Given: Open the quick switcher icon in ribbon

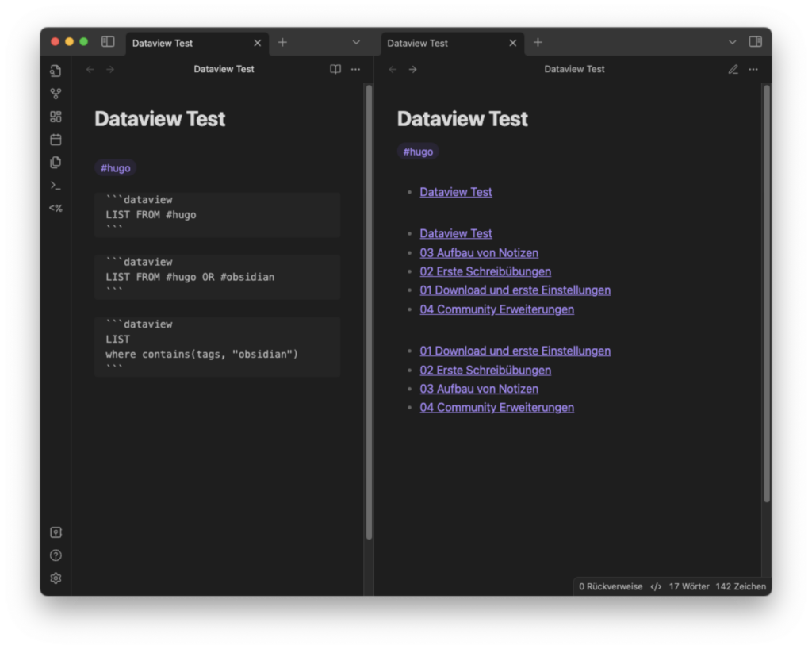Looking at the screenshot, I should pyautogui.click(x=56, y=71).
